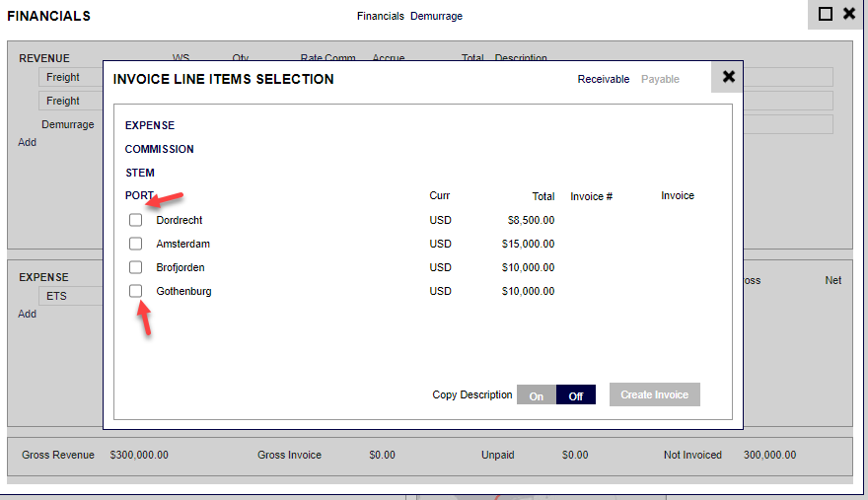
Task: Tick the Brofjorden checkbox
Action: (135, 267)
